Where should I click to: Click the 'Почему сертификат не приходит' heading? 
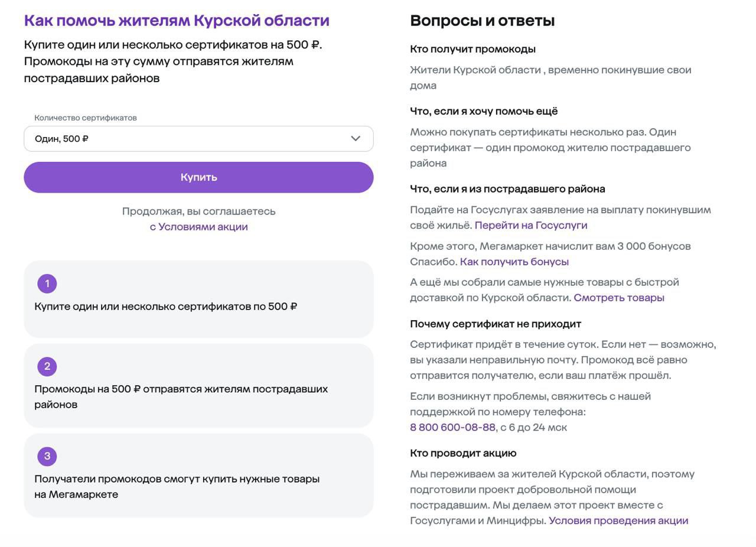[x=496, y=324]
